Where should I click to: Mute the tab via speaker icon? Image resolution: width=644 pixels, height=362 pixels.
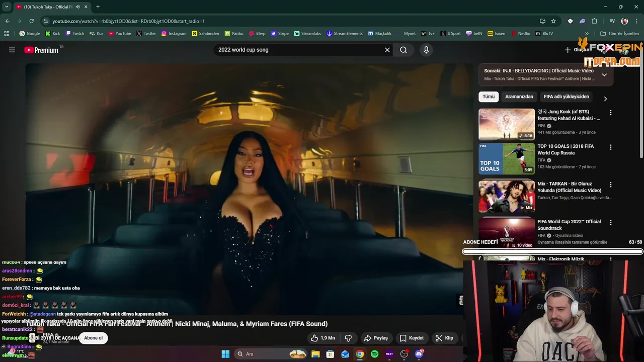point(77,7)
